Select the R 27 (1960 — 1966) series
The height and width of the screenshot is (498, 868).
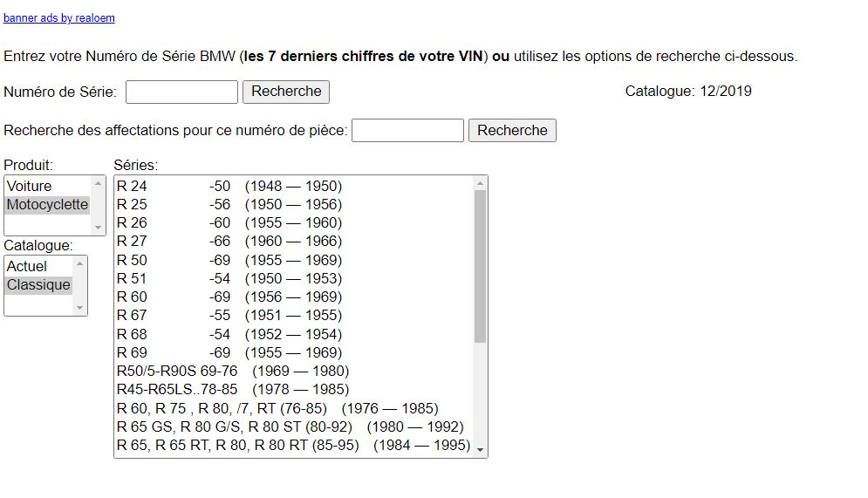(229, 241)
